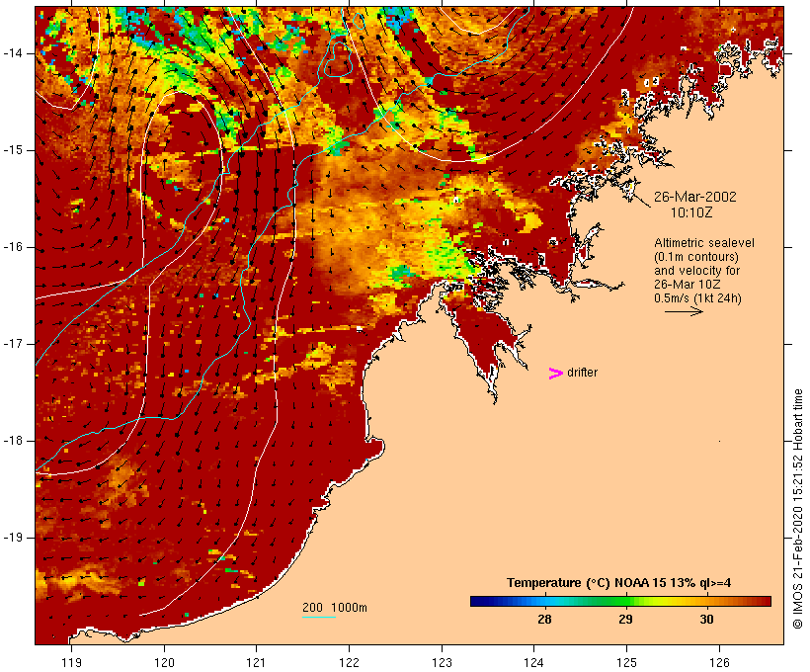Click the latitude label '-14'

click(x=13, y=53)
